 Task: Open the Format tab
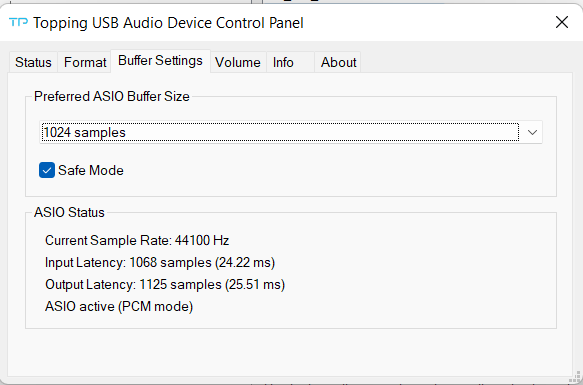tap(85, 62)
